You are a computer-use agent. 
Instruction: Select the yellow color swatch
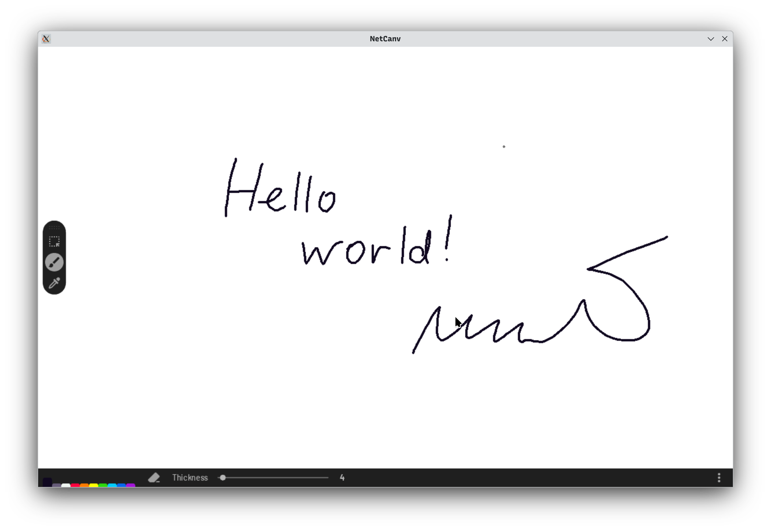pos(94,485)
